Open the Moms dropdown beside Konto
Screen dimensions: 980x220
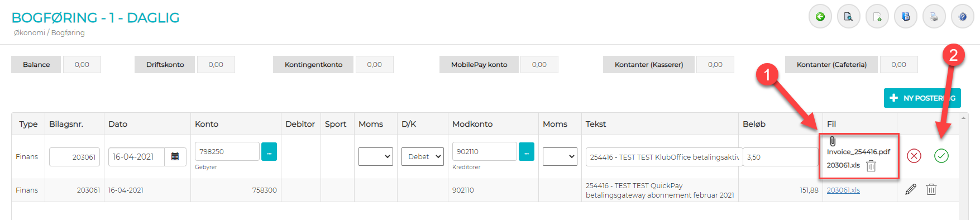[x=376, y=157]
